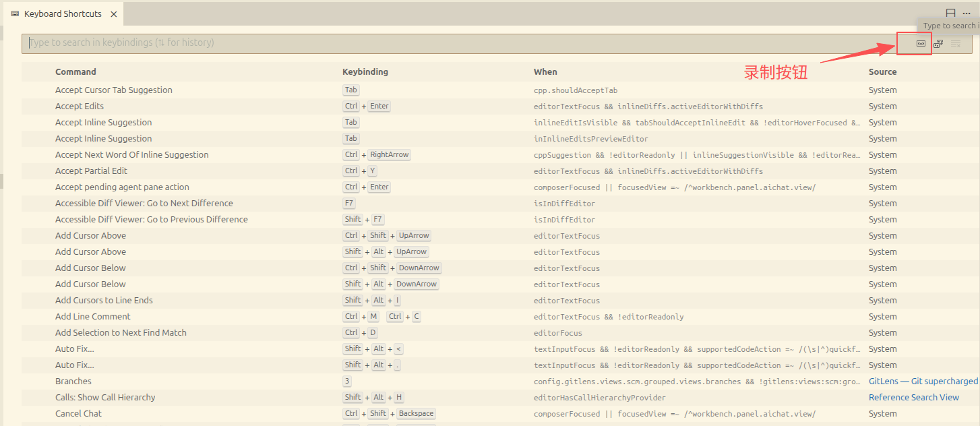Close the Keyboard Shortcuts tab

[113, 13]
